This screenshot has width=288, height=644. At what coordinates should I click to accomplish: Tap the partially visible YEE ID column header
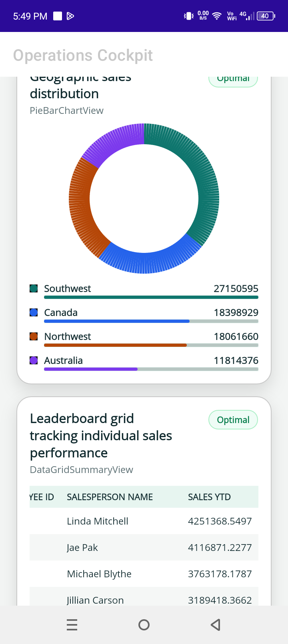pyautogui.click(x=42, y=497)
